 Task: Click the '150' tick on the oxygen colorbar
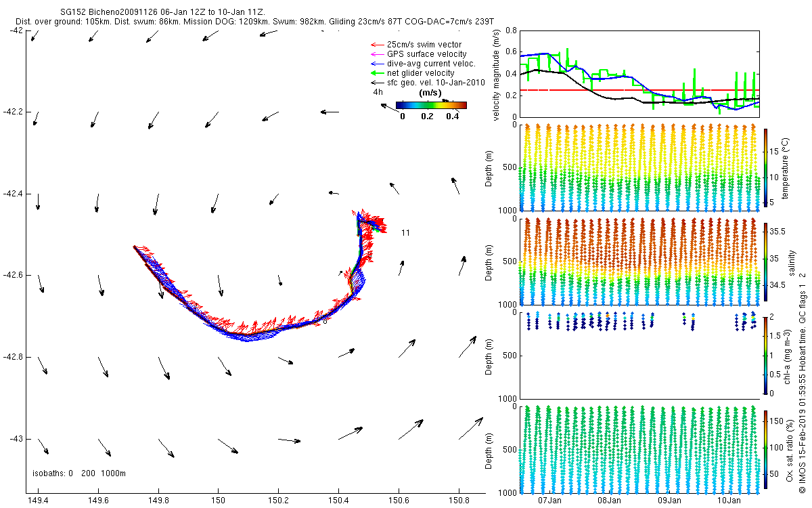point(778,421)
